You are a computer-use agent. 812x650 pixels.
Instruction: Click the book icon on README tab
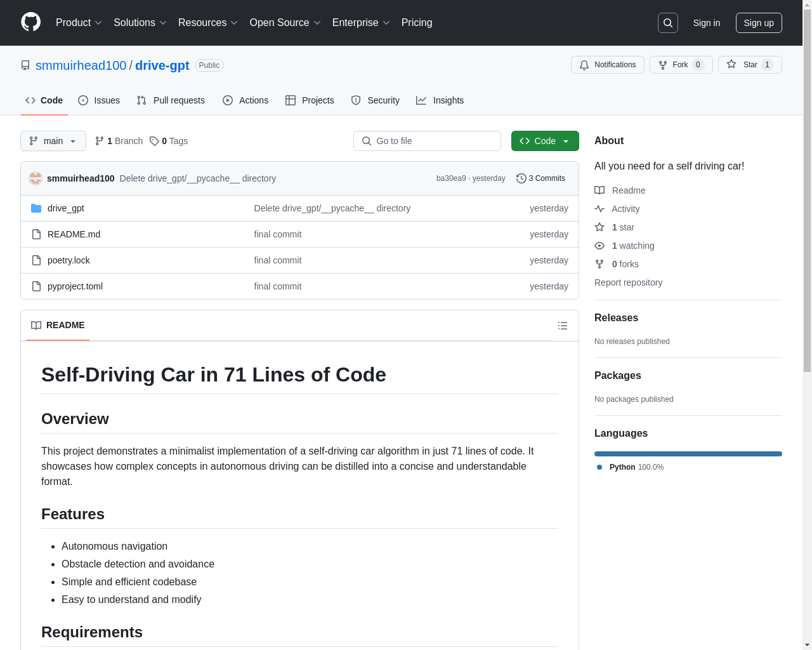point(36,325)
